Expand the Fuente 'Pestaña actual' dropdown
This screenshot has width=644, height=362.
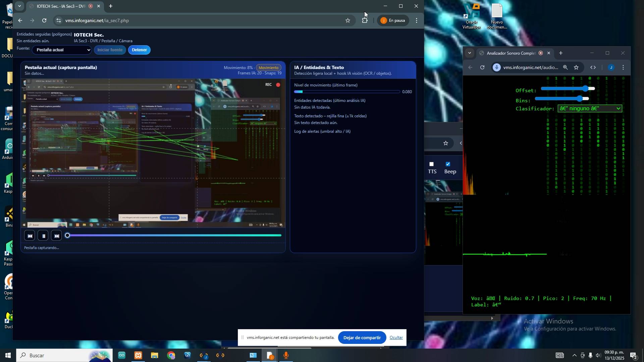[62, 50]
